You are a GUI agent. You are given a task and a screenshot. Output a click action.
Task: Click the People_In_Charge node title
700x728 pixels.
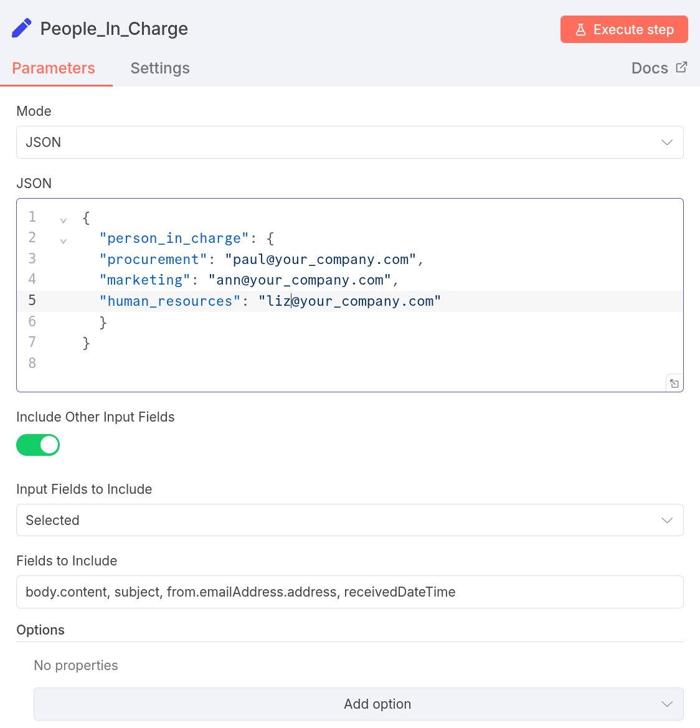[x=114, y=29]
